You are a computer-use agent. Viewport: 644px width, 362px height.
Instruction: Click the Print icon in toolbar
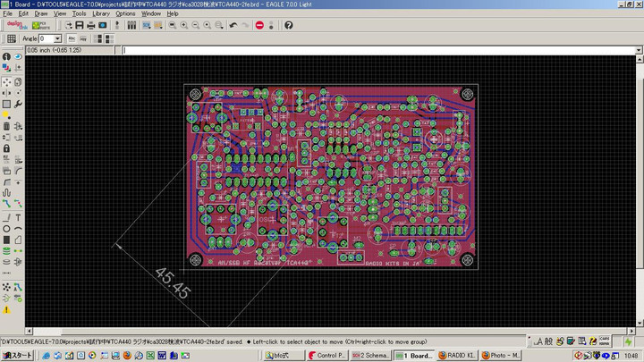[91, 25]
